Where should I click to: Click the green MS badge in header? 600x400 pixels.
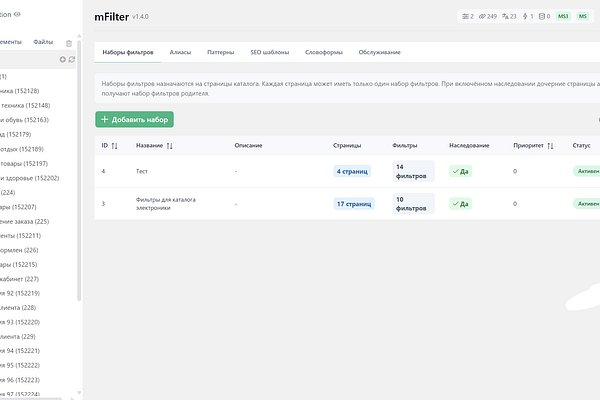pyautogui.click(x=583, y=16)
